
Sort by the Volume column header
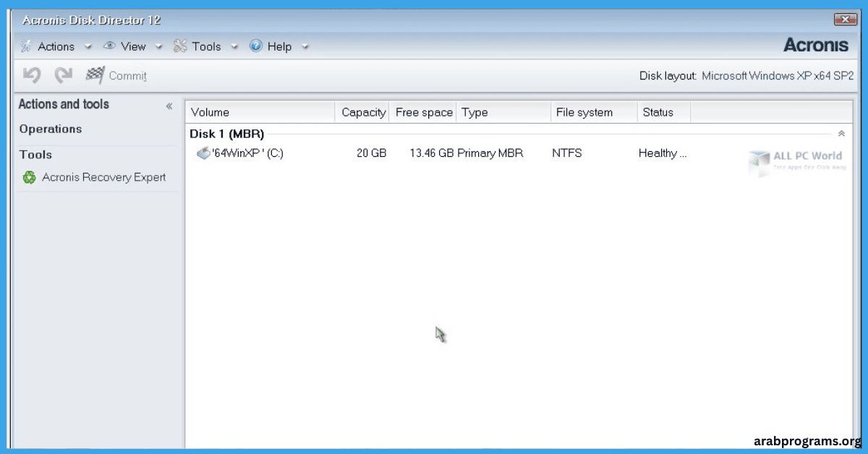pyautogui.click(x=260, y=112)
